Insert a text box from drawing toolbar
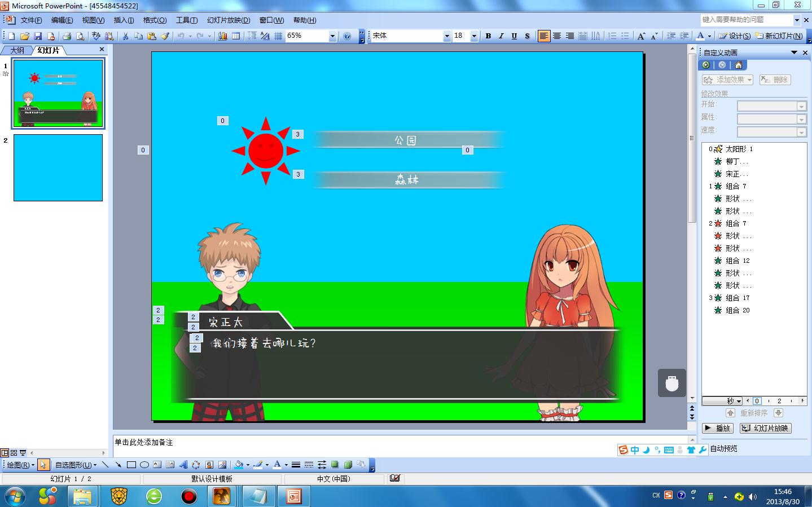Image resolution: width=812 pixels, height=507 pixels. (157, 465)
